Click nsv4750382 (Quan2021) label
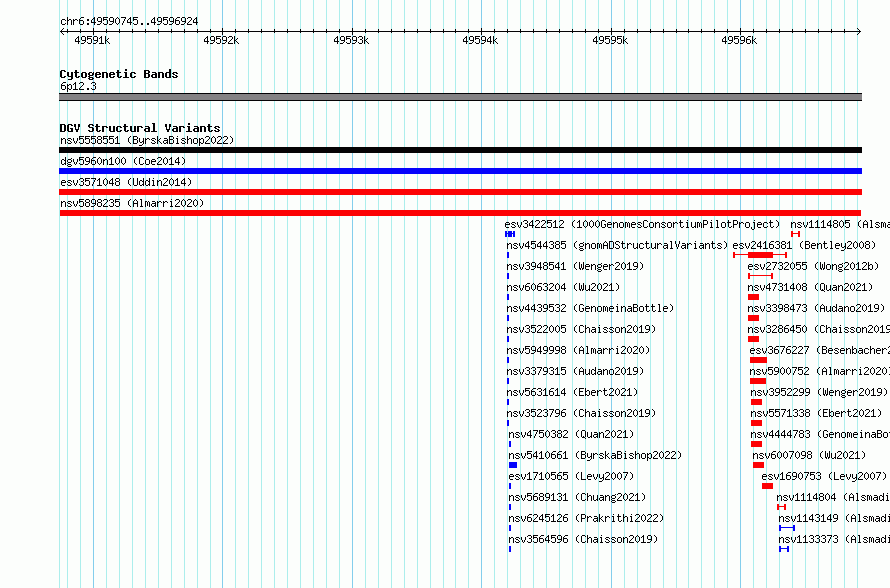890x588 pixels. [x=571, y=434]
